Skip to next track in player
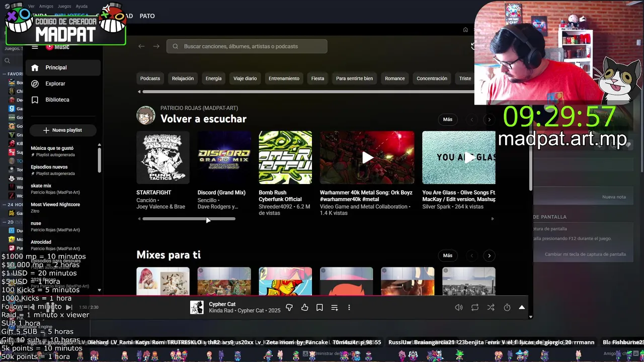Image resolution: width=644 pixels, height=362 pixels. [x=69, y=307]
